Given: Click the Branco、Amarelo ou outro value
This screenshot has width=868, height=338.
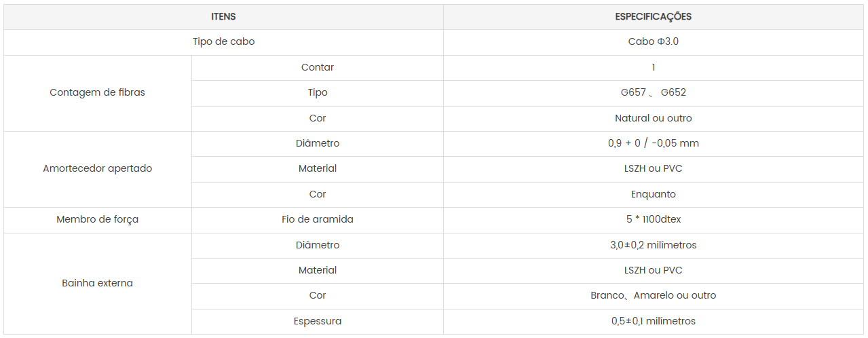Looking at the screenshot, I should pyautogui.click(x=653, y=295).
